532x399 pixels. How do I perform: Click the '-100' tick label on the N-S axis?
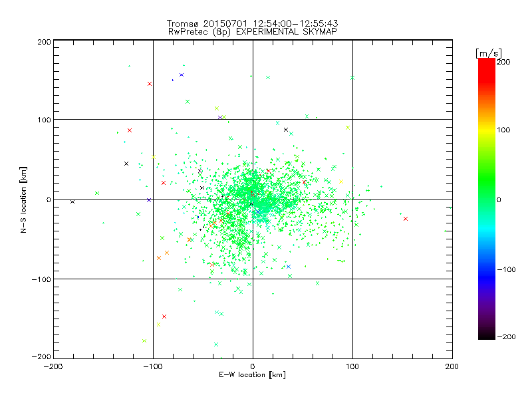coord(41,279)
